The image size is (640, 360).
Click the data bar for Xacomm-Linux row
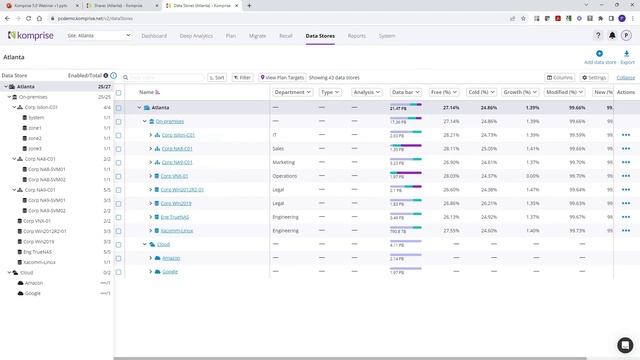tap(405, 228)
